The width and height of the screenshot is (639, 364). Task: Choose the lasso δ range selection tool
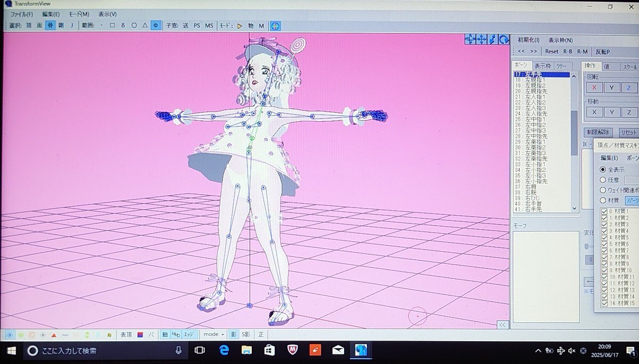click(123, 26)
